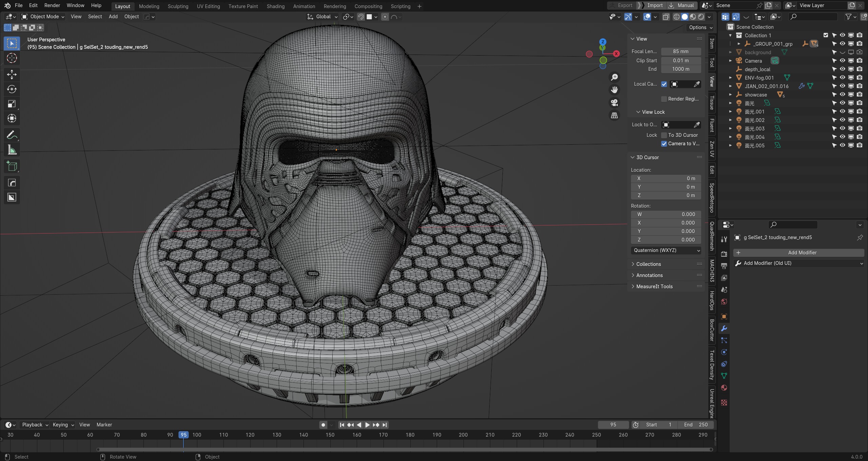The width and height of the screenshot is (868, 461).
Task: Click the Add Modifier button
Action: click(x=798, y=253)
